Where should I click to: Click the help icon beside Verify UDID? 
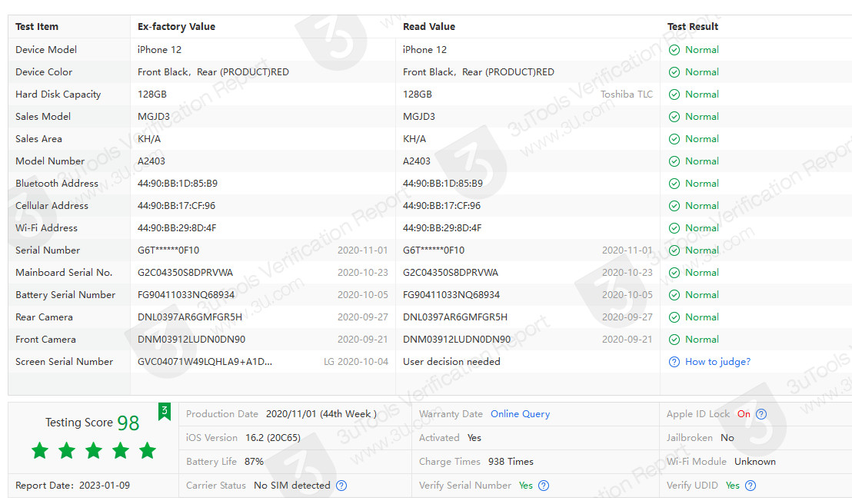click(x=750, y=486)
